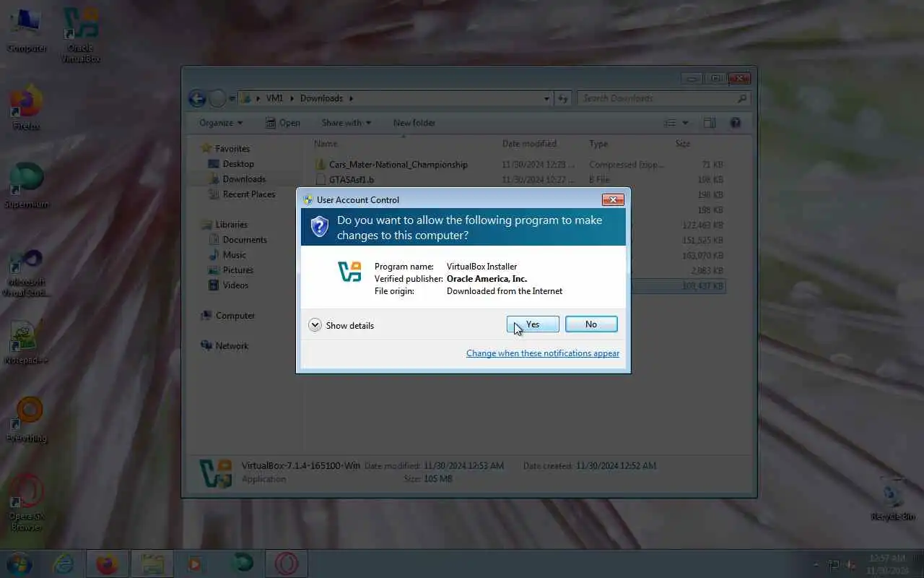Click VirtualBox icon in Explorer details pane
The image size is (924, 578).
(216, 473)
